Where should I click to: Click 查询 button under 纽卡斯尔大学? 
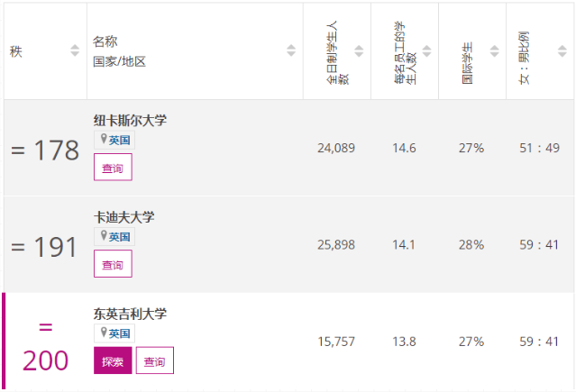click(113, 169)
